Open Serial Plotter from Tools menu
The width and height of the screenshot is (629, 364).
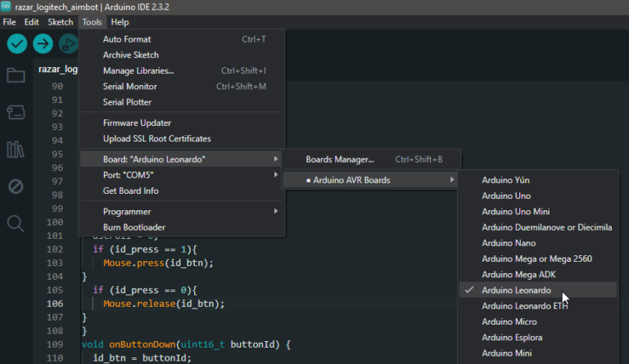pos(182,102)
